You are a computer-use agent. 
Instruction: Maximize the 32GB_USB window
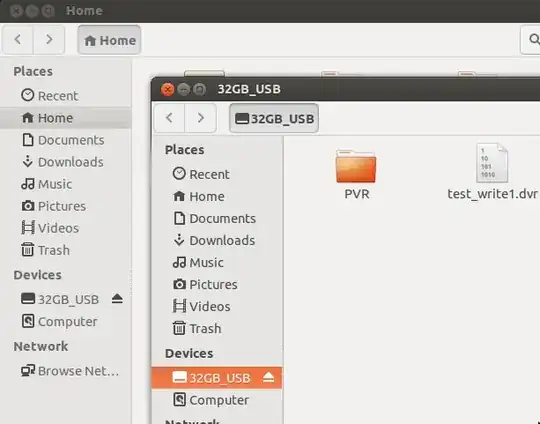(x=199, y=90)
